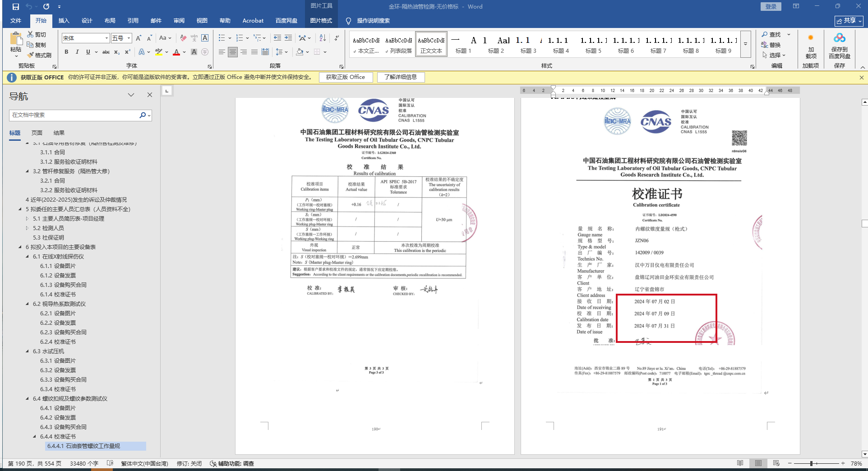Apply the yellow text highlight color
Screen dimensions: 868x471
158,52
